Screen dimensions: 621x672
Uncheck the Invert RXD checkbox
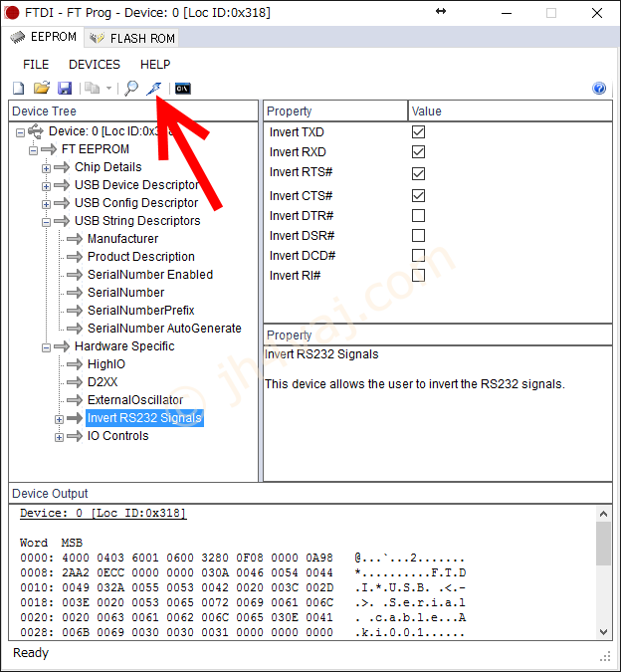tap(418, 152)
